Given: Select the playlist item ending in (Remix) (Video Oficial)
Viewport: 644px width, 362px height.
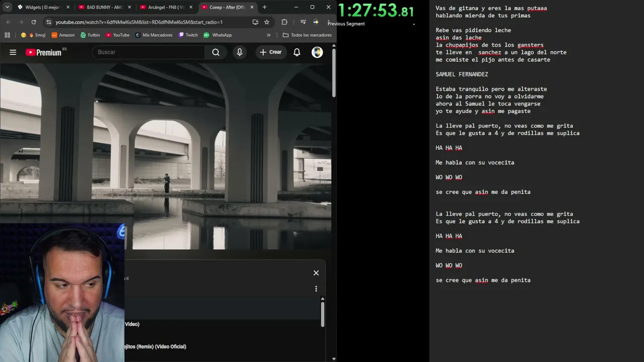Looking at the screenshot, I should [x=155, y=346].
